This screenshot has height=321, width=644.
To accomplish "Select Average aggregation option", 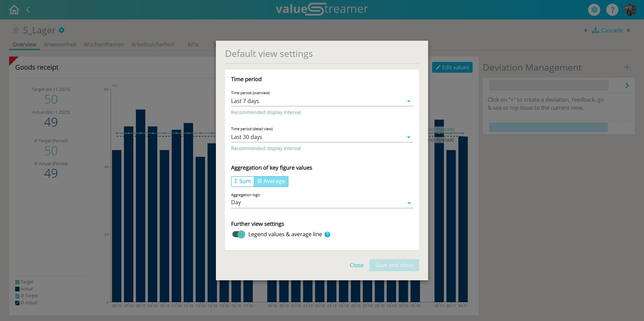I will coord(271,181).
